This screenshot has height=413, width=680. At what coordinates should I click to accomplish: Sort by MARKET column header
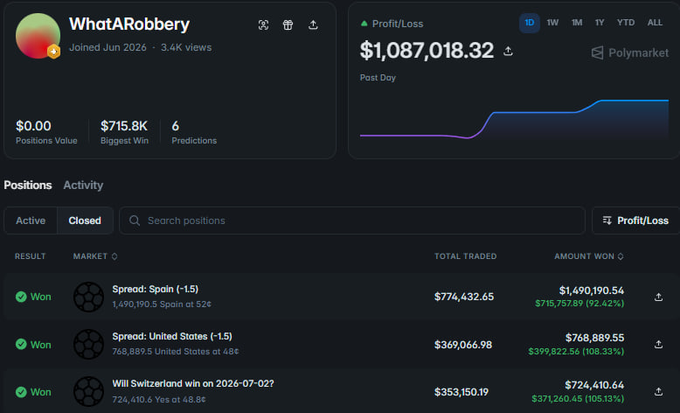[x=95, y=256]
